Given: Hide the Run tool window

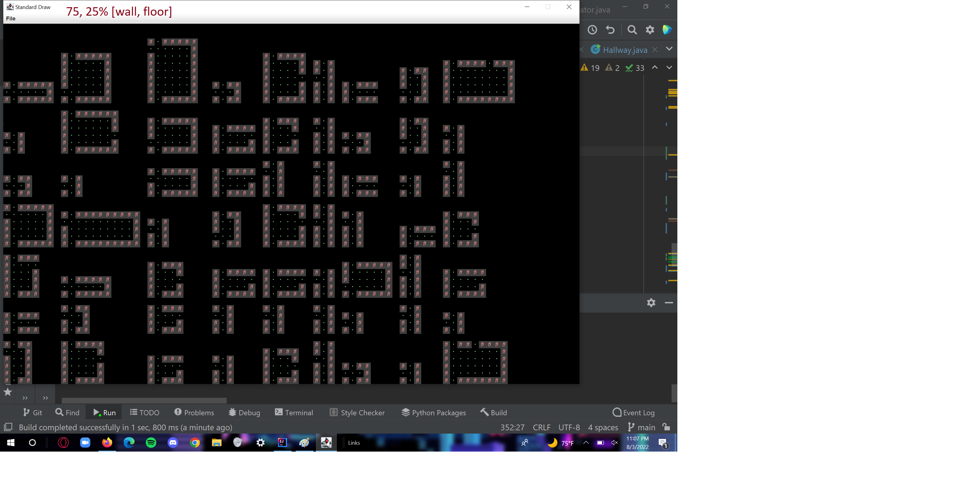Looking at the screenshot, I should [669, 303].
